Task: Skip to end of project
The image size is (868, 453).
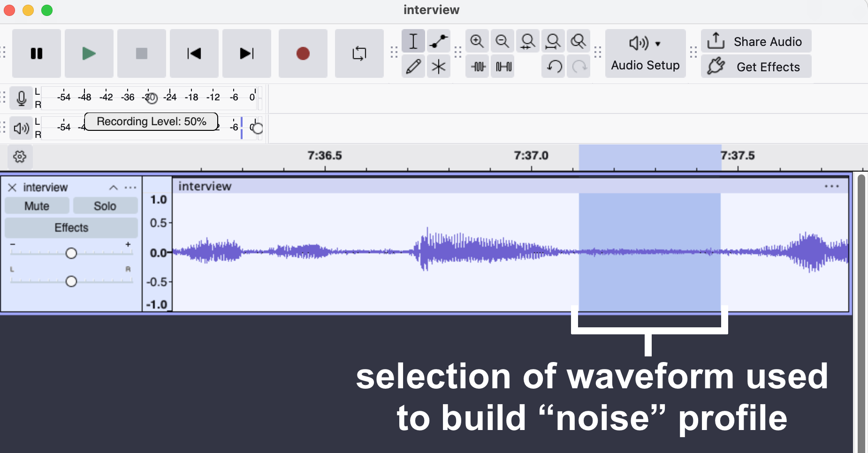Action: pos(247,53)
